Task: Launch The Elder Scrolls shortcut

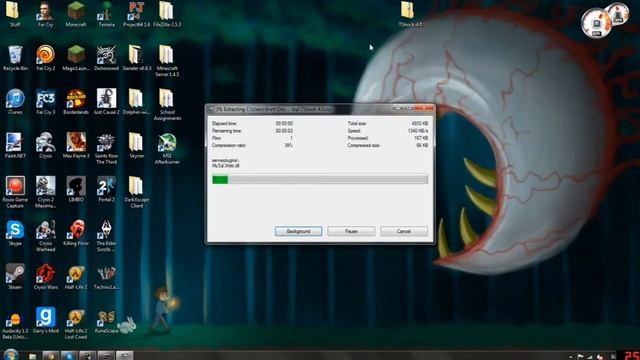Action: pos(106,236)
